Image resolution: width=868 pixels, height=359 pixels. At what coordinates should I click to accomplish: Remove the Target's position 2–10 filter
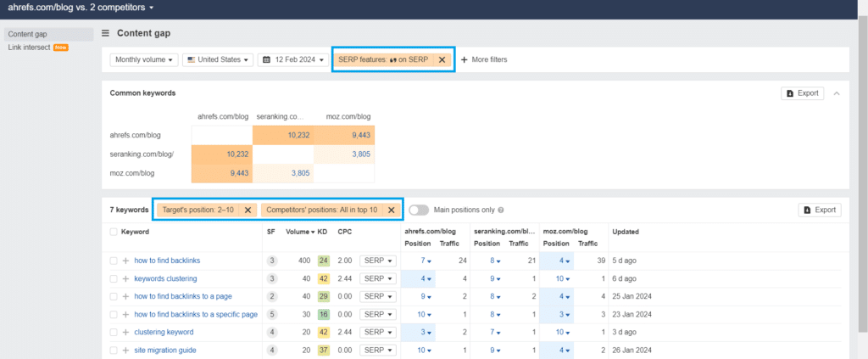click(248, 210)
